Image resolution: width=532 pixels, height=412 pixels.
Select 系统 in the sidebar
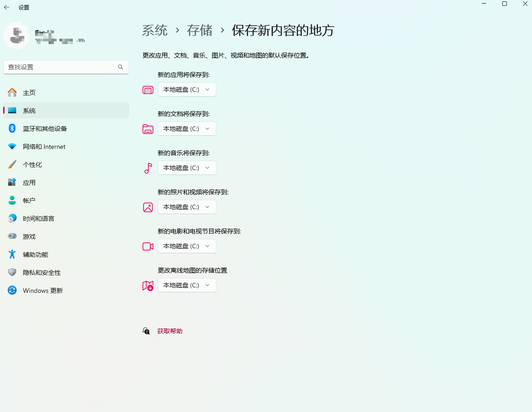pos(66,110)
